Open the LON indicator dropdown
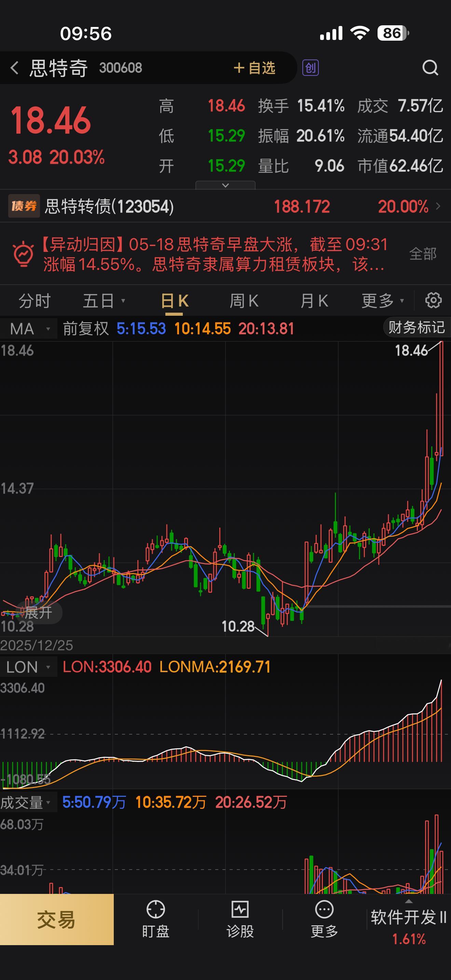The width and height of the screenshot is (451, 980). coord(29,667)
